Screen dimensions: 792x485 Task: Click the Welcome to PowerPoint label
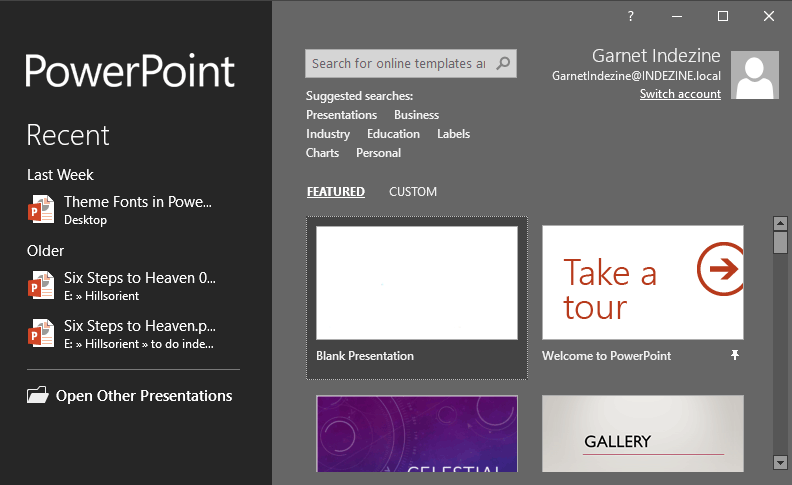click(606, 356)
